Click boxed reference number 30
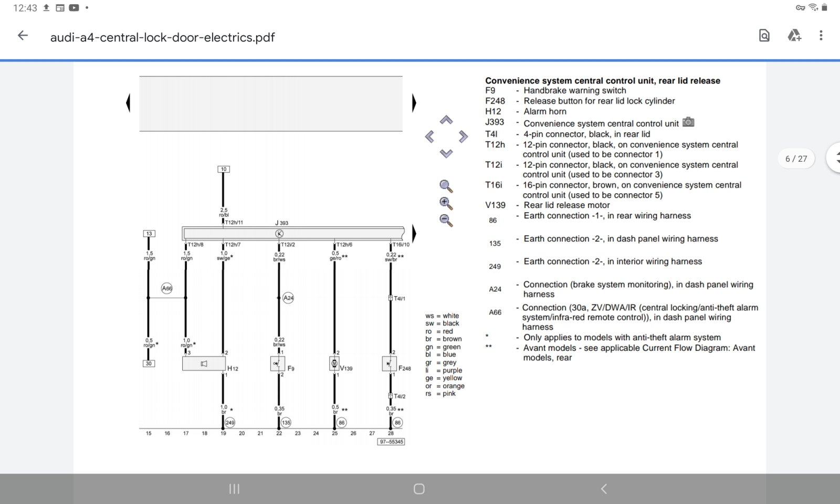Viewport: 840px width, 504px height. coord(149,363)
